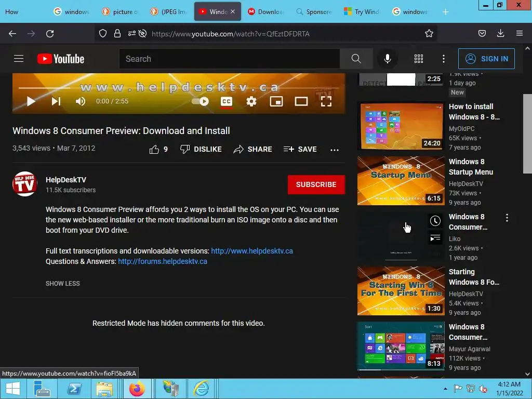Click the DISLIKE button

click(201, 149)
